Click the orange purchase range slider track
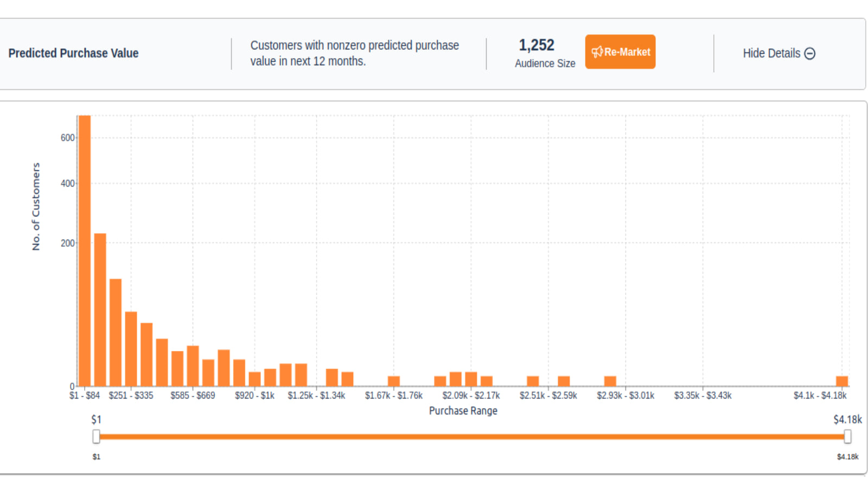 (471, 436)
